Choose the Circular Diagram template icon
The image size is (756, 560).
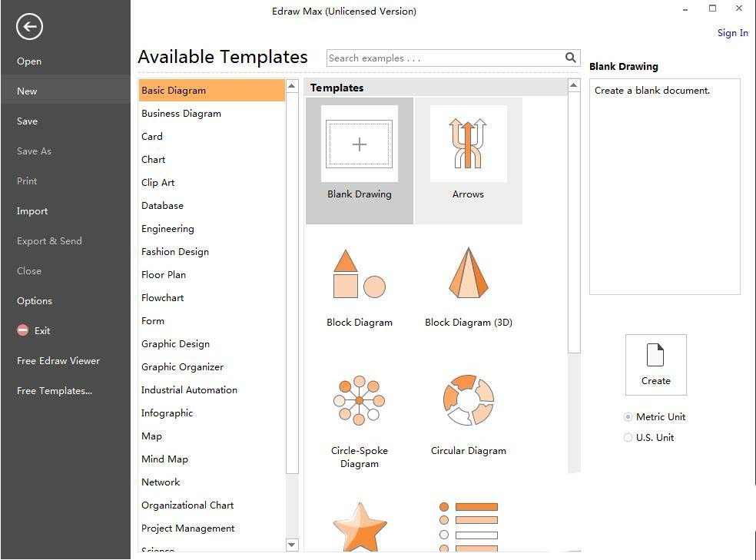click(468, 400)
